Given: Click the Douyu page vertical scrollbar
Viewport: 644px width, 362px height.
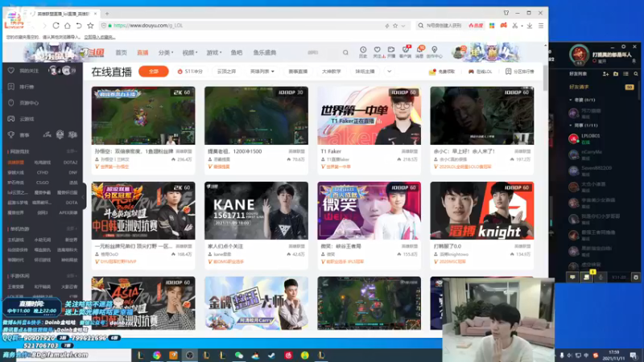Looking at the screenshot, I should tap(546, 78).
